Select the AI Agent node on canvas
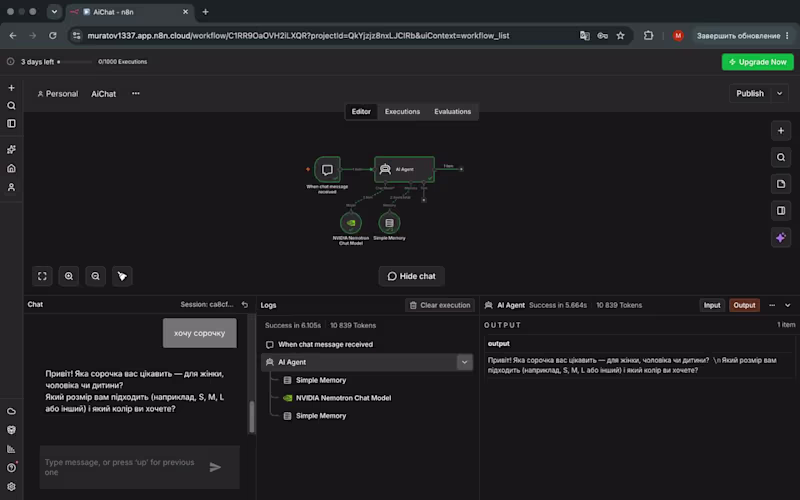Image resolution: width=800 pixels, height=500 pixels. tap(404, 169)
